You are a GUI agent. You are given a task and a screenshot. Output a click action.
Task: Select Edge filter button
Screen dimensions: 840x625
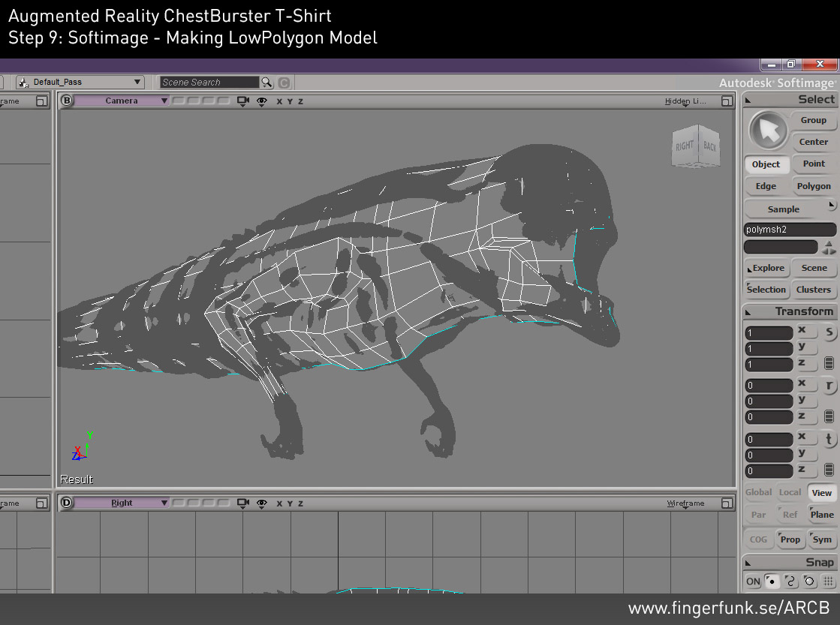pyautogui.click(x=766, y=186)
